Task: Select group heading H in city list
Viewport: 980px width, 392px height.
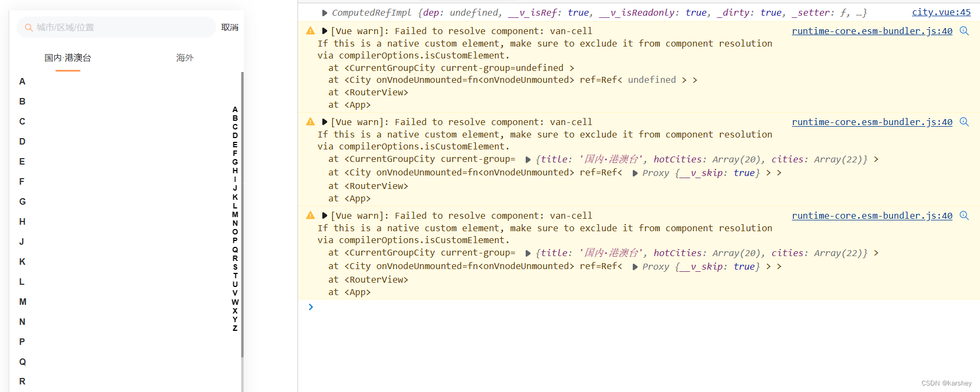Action: [x=22, y=221]
